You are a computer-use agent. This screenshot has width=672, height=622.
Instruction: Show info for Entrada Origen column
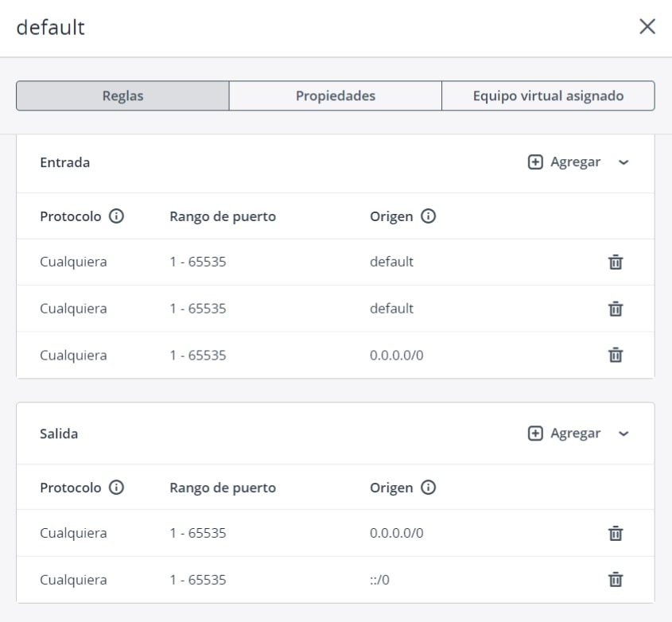[428, 216]
